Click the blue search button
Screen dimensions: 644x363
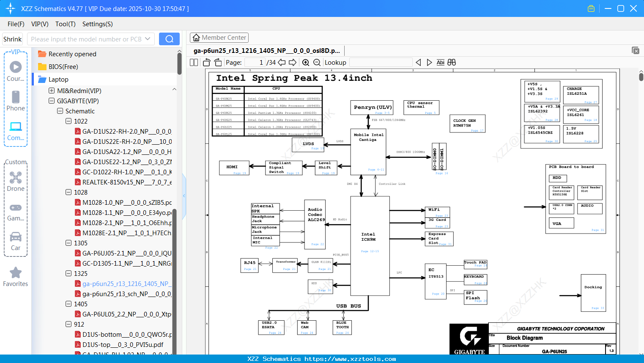coord(169,39)
